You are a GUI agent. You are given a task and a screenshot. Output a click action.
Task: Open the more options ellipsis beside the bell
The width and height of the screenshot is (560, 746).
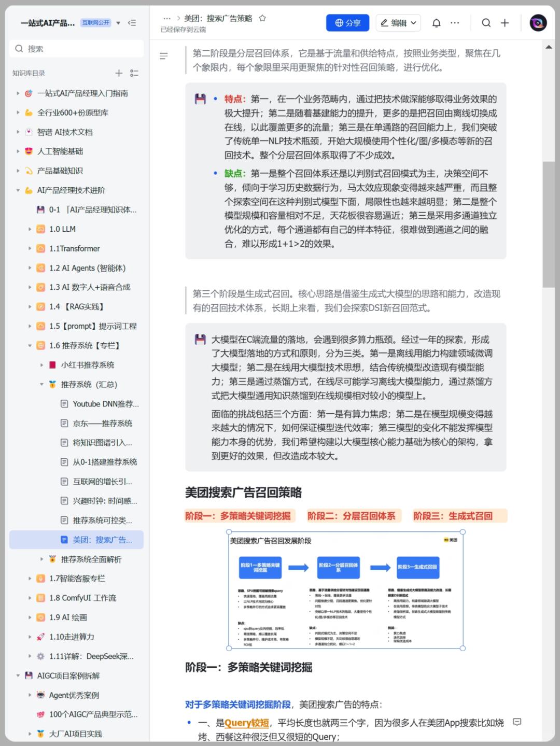(455, 23)
